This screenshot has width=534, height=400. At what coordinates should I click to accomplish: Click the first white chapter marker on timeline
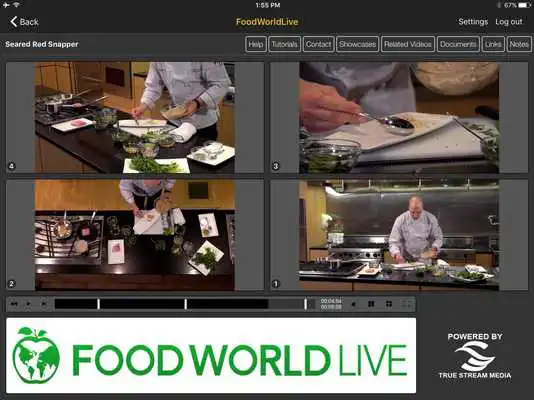click(98, 304)
